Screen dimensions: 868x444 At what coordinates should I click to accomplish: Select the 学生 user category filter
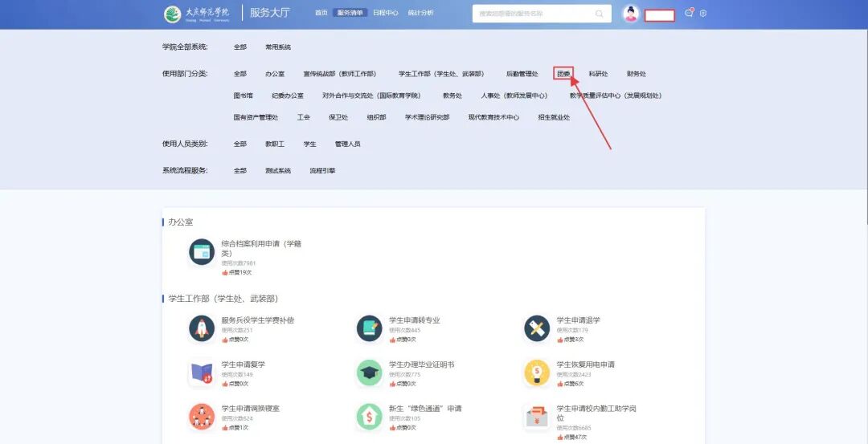310,144
